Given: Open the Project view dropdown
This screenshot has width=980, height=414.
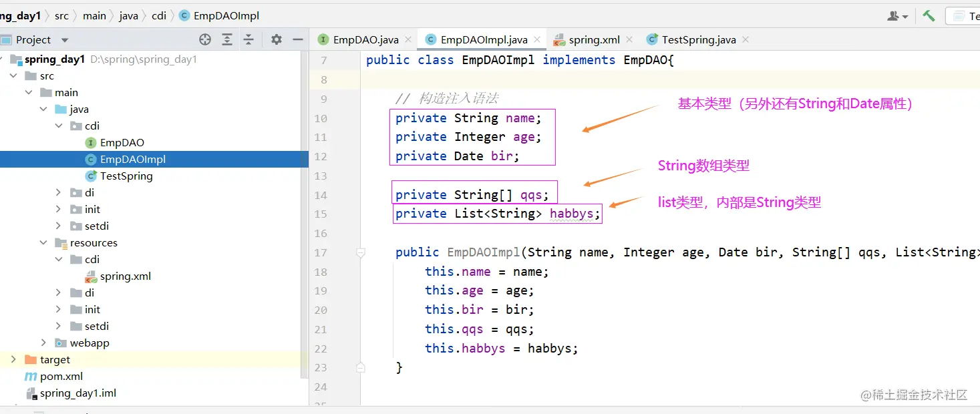Looking at the screenshot, I should (65, 40).
